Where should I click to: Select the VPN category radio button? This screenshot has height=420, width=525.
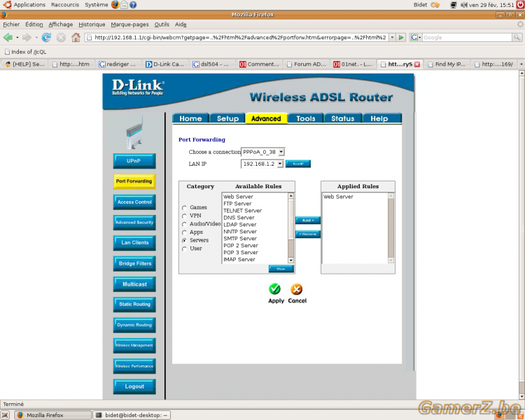[184, 216]
